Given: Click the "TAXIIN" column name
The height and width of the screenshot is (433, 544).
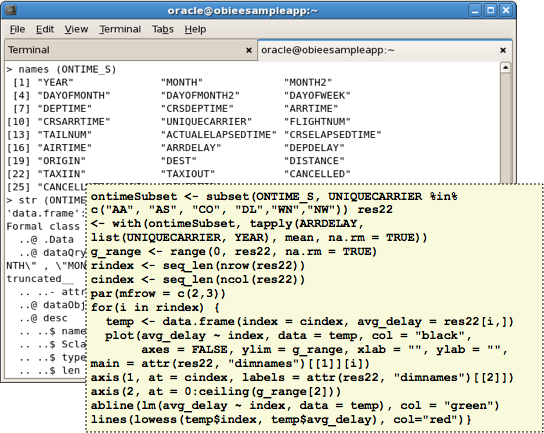Looking at the screenshot, I should tap(61, 174).
